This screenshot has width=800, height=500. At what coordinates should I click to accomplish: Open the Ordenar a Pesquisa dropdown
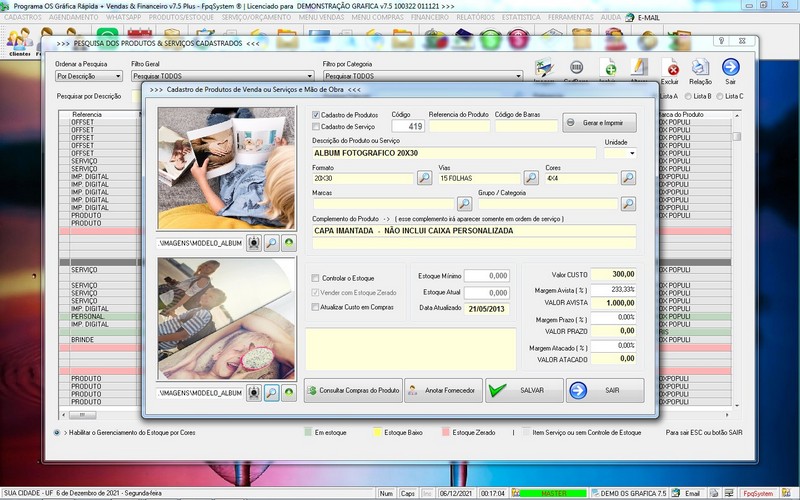(x=89, y=76)
